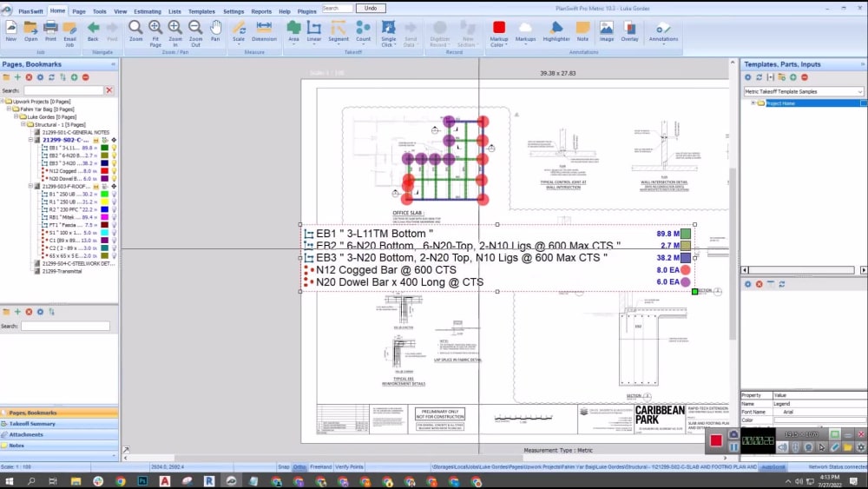Click the Markups cloud icon
The height and width of the screenshot is (489, 868).
tap(525, 31)
